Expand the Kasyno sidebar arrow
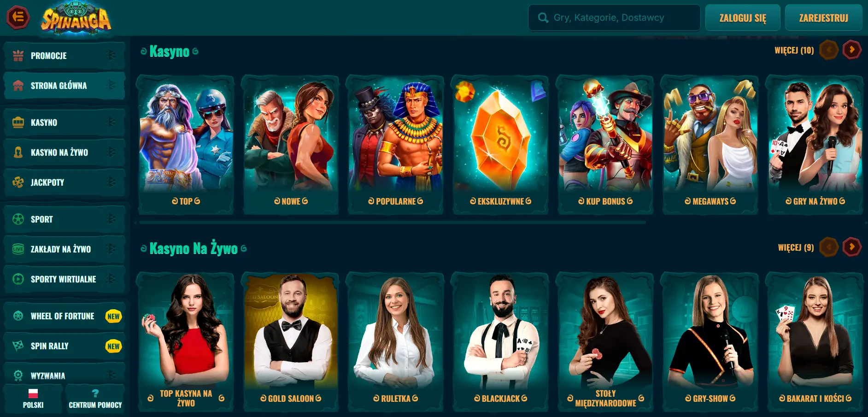 (x=111, y=123)
